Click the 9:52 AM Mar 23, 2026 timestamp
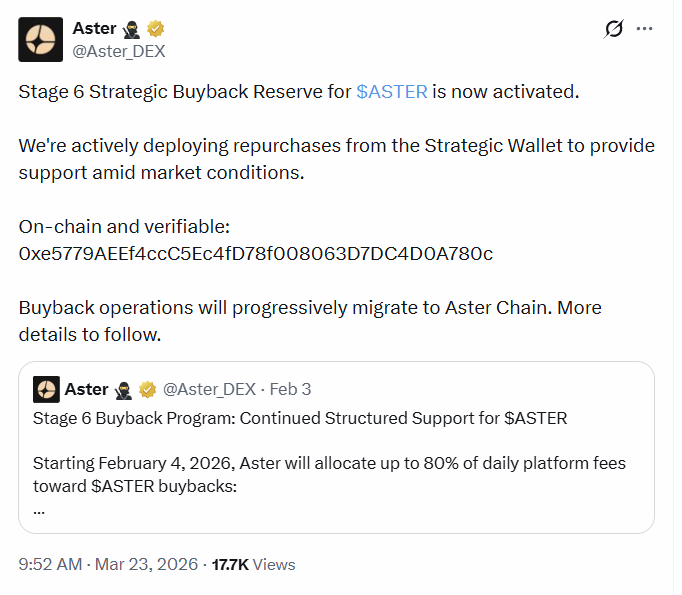 [x=111, y=564]
